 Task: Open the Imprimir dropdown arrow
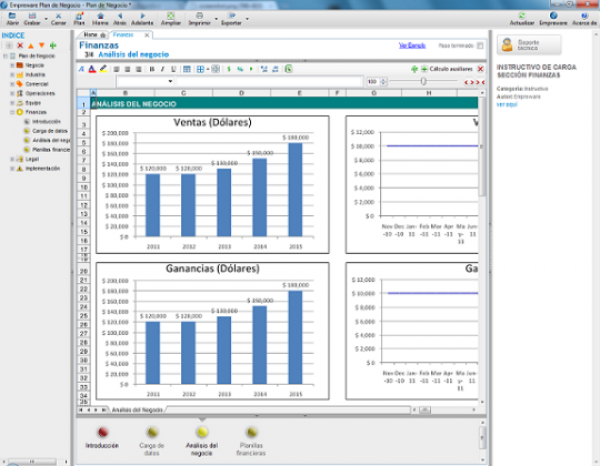click(x=216, y=18)
